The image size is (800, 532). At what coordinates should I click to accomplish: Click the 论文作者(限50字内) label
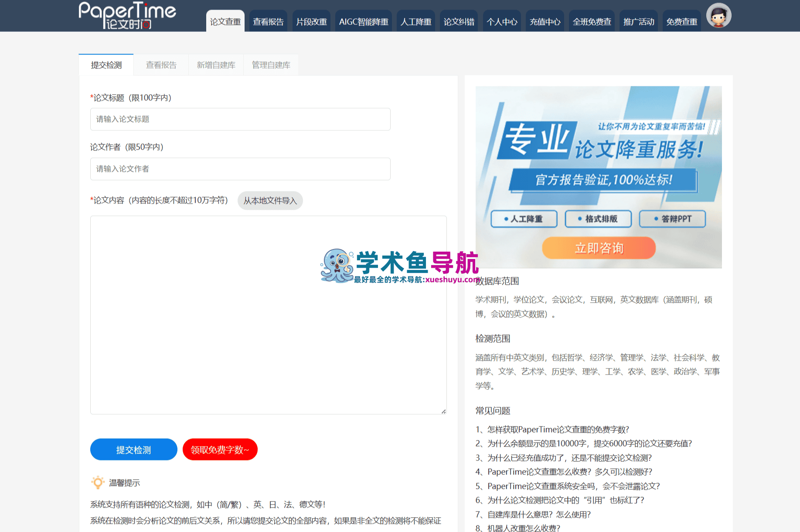pos(127,147)
